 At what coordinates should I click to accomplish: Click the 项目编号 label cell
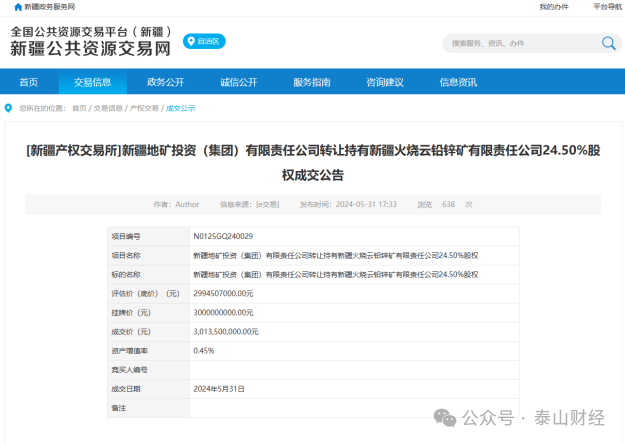coord(149,236)
